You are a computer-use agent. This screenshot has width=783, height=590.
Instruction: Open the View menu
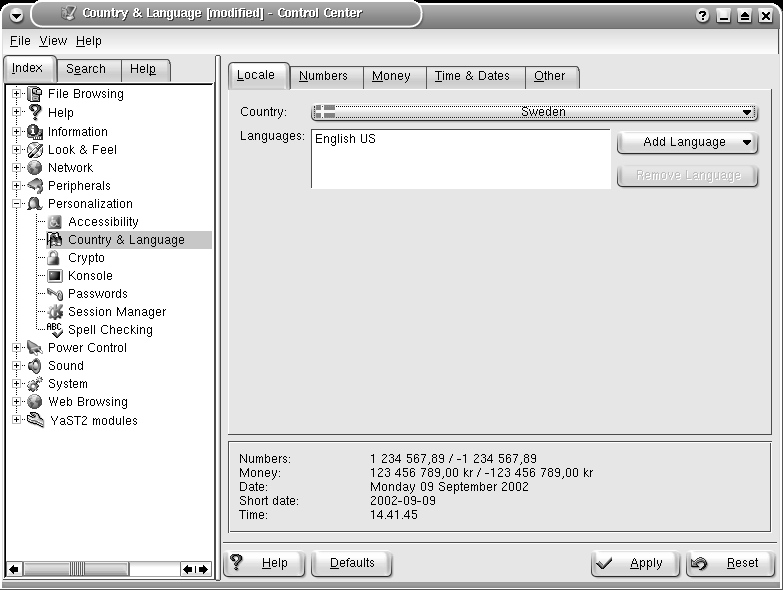(53, 41)
